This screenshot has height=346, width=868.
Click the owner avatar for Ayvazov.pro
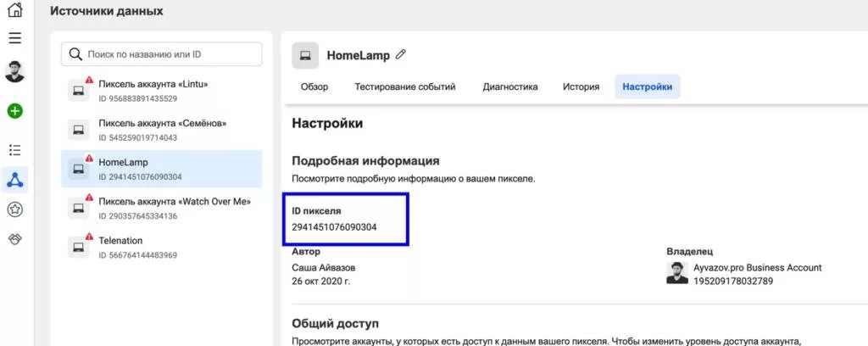(677, 273)
